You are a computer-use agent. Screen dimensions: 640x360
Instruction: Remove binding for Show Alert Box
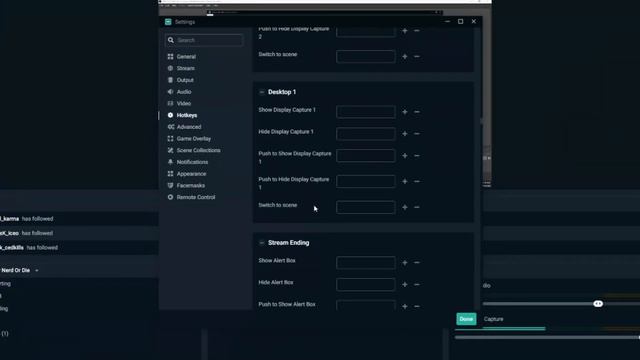[417, 262]
